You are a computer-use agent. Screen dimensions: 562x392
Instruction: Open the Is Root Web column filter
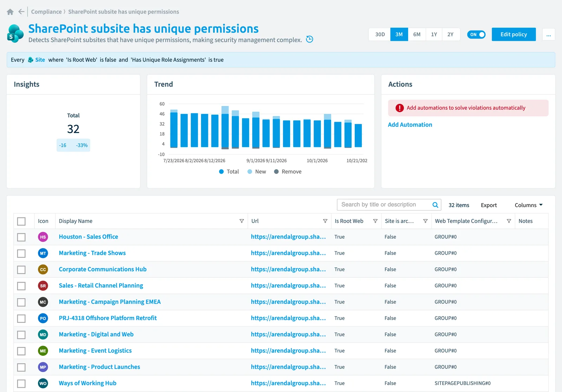tap(375, 221)
